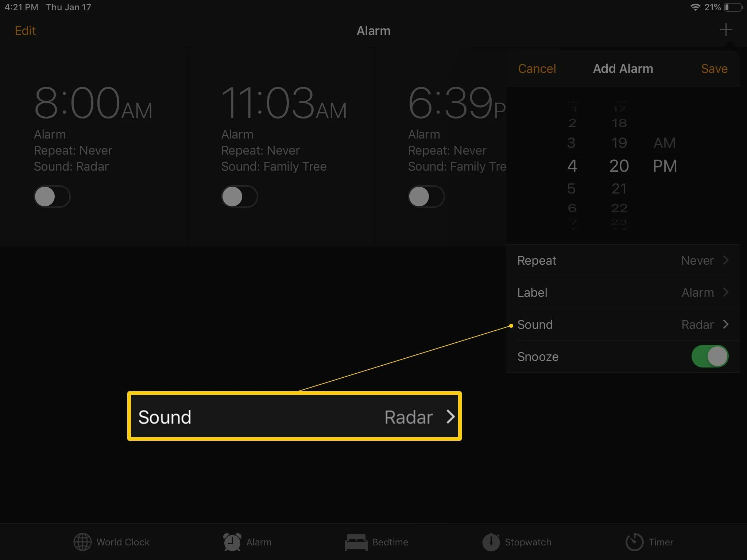
Task: Open Sound setting showing Radar
Action: [x=623, y=324]
